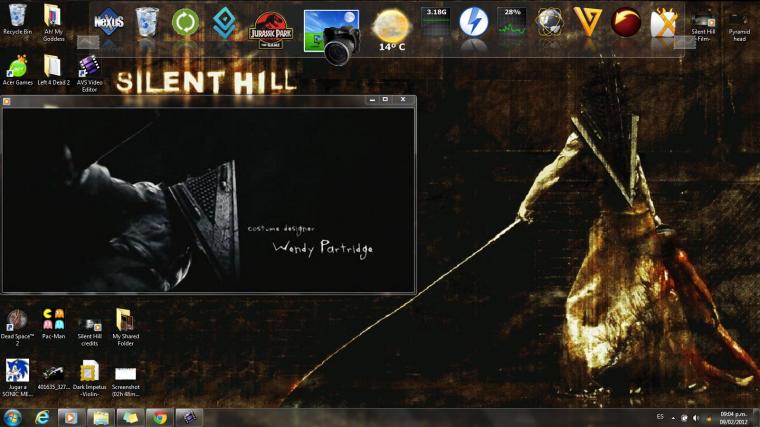Open My Shared Folder on desktop
Viewport: 760px width, 427px height.
tap(126, 328)
